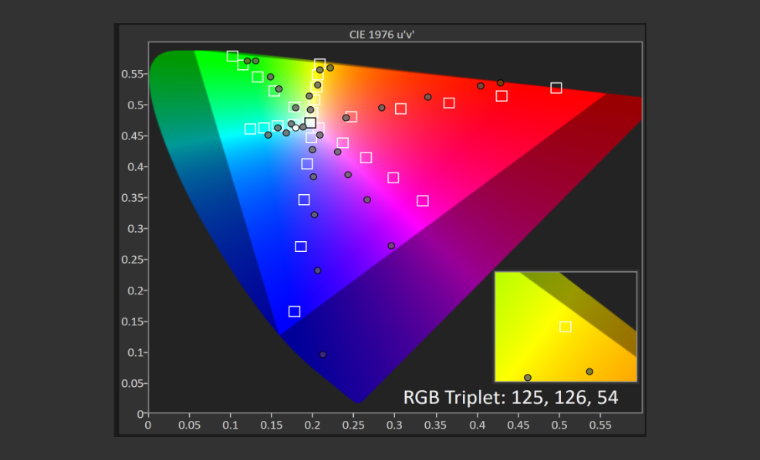
Task: Click the y-axis label 0.3
Action: [136, 229]
